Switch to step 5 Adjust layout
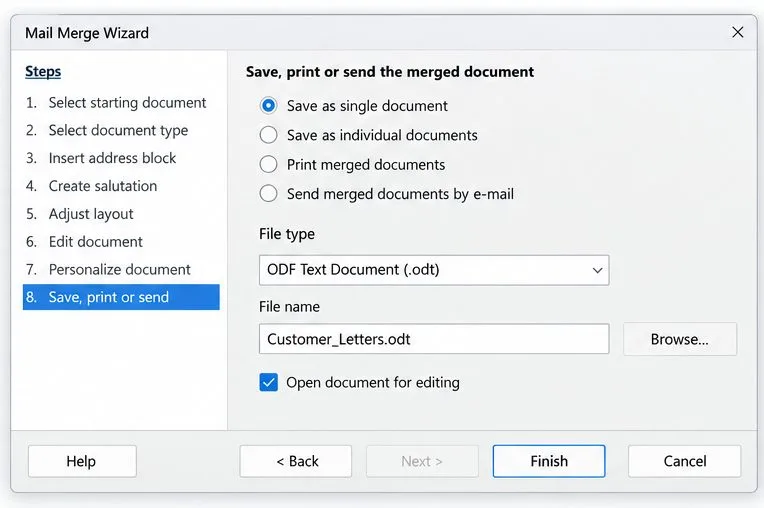Screen dimensions: 764x508 tap(79, 214)
